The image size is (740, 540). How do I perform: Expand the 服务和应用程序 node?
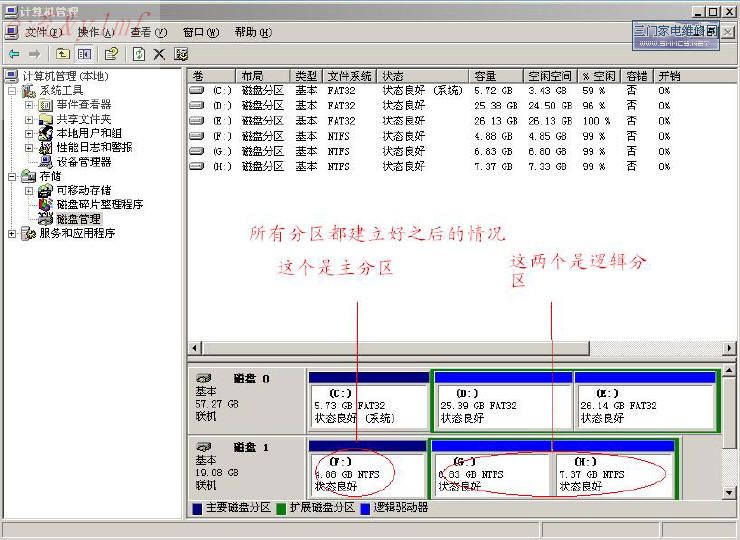coord(13,234)
